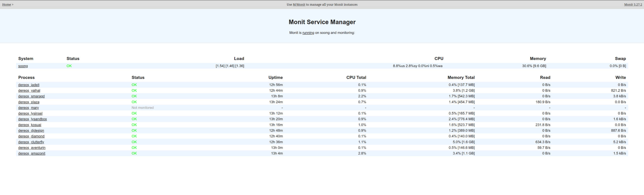Click the CPU Total column header

[356, 77]
